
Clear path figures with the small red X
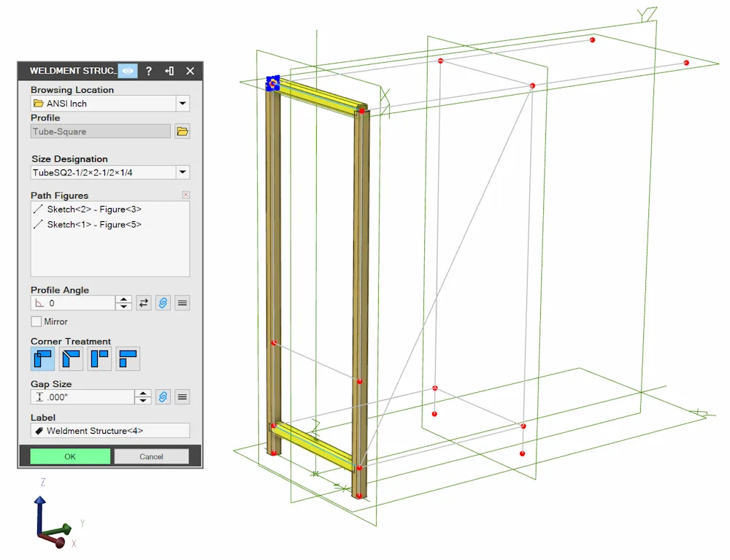click(185, 195)
